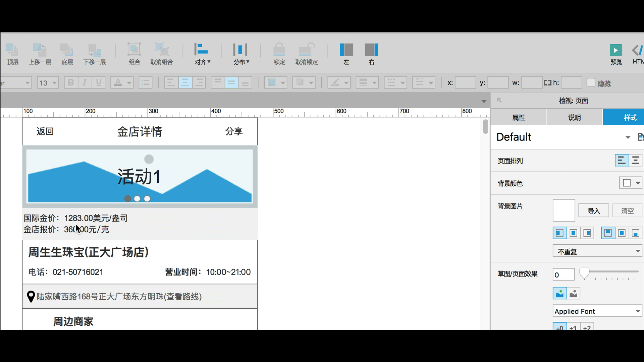
Task: Select the sketch color image effect icon
Action: click(x=559, y=293)
